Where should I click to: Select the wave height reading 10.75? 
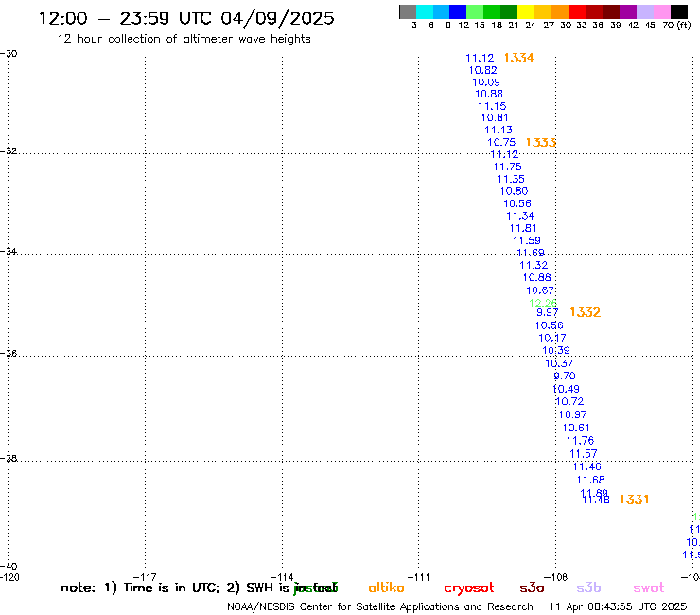click(501, 143)
